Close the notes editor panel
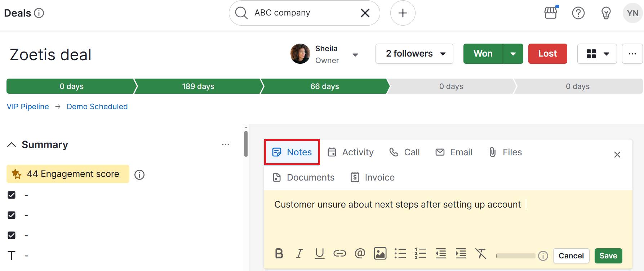Image resolution: width=644 pixels, height=271 pixels. (617, 155)
